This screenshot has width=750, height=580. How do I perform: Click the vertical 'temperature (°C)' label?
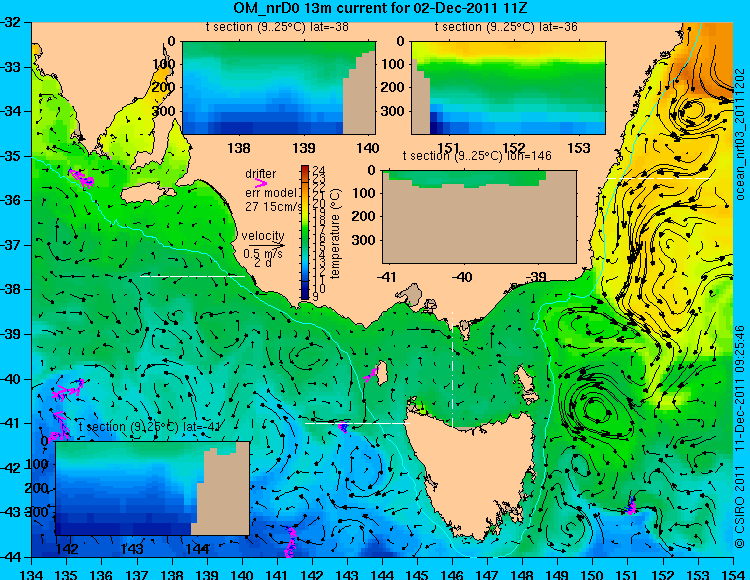335,234
